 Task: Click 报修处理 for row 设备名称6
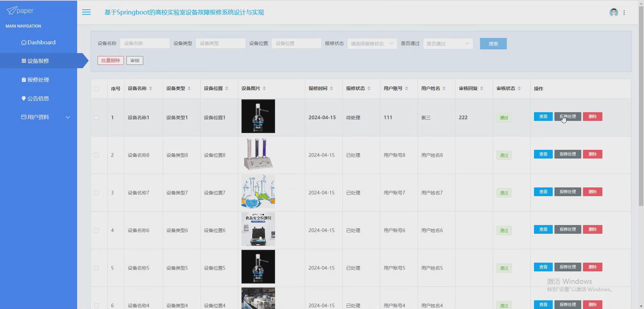(568, 229)
